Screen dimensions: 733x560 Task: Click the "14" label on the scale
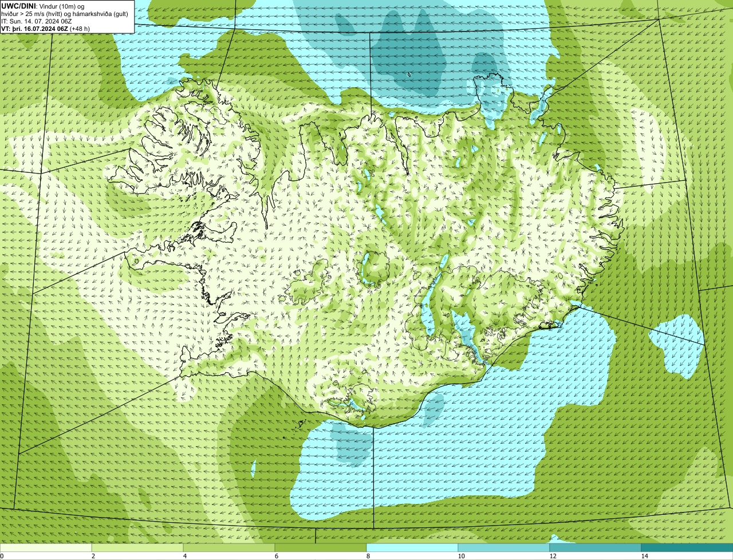tap(644, 556)
